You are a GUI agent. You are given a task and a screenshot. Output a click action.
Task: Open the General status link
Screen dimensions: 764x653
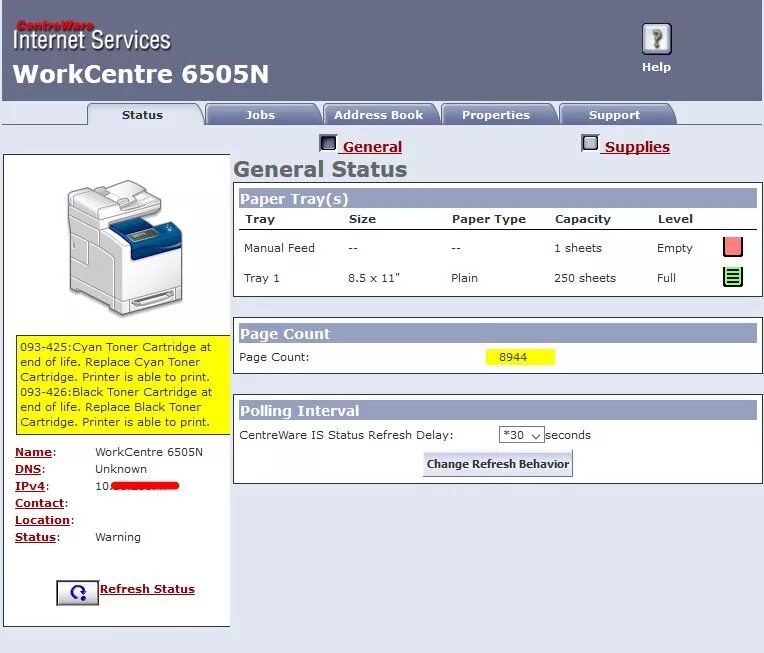[x=372, y=147]
